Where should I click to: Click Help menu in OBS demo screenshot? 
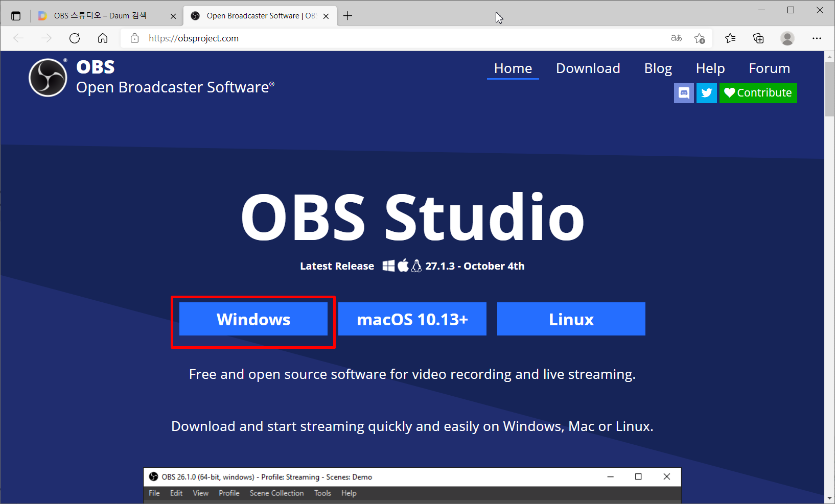point(349,493)
